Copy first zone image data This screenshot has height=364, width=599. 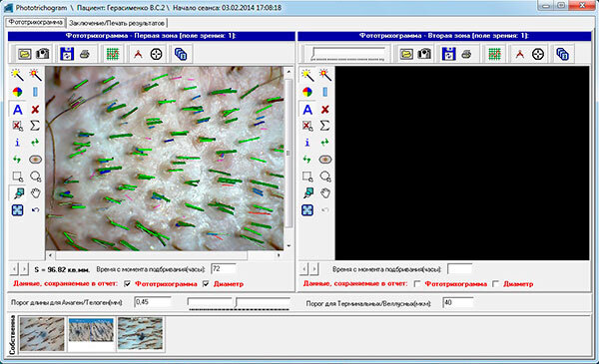[181, 54]
